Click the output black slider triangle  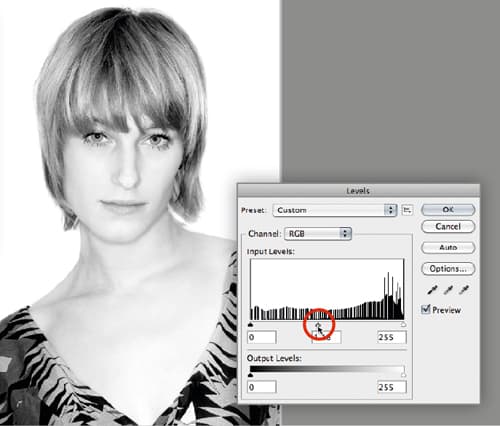click(x=251, y=375)
